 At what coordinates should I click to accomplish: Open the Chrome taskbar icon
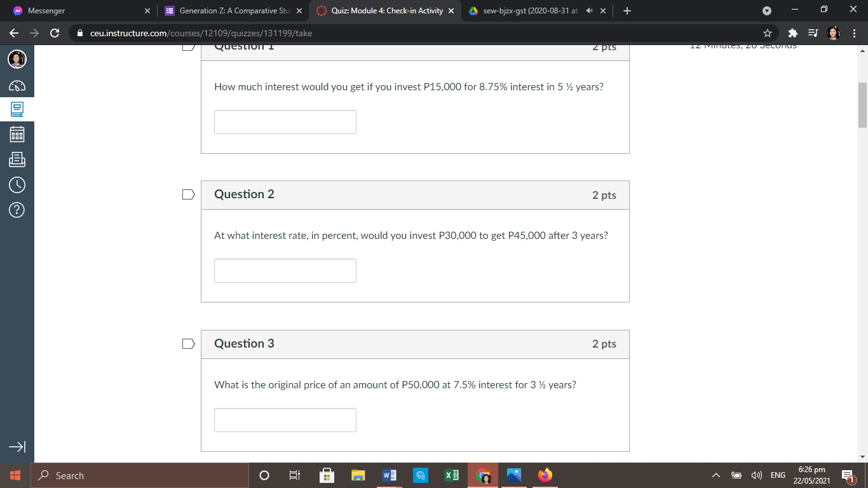click(483, 475)
